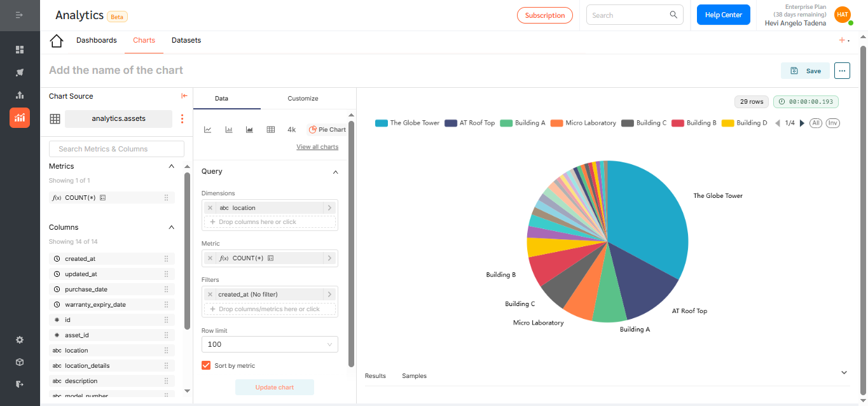Screen dimensions: 868x406
Task: Collapse the Query section chevron
Action: (x=336, y=172)
